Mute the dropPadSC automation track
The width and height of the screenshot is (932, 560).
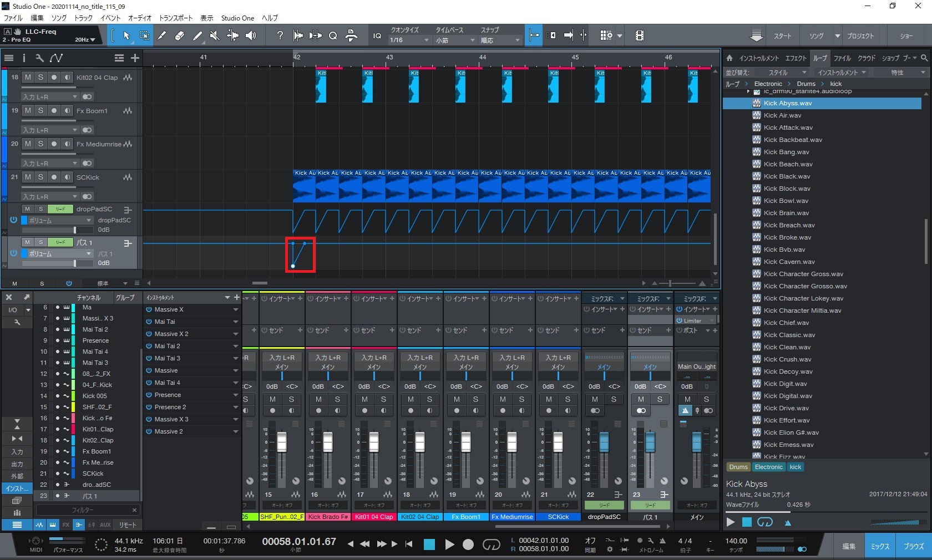[x=28, y=209]
